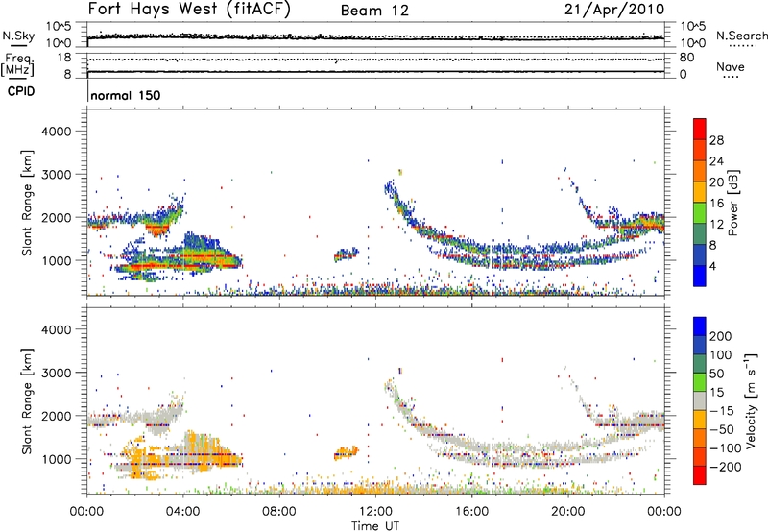Pick the bright blue bottom Power segment
Screen dimensions: 768x532
point(700,276)
